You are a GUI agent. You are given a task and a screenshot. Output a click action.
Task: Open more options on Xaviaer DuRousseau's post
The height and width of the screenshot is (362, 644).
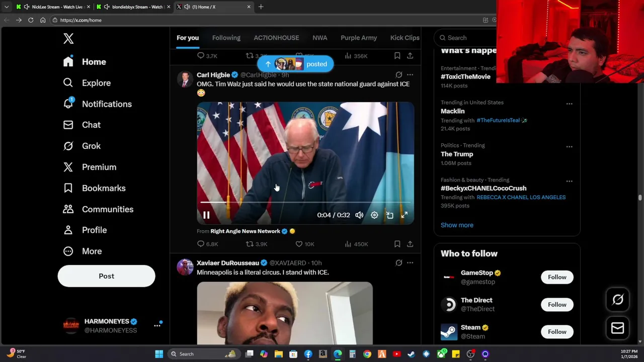coord(410,262)
